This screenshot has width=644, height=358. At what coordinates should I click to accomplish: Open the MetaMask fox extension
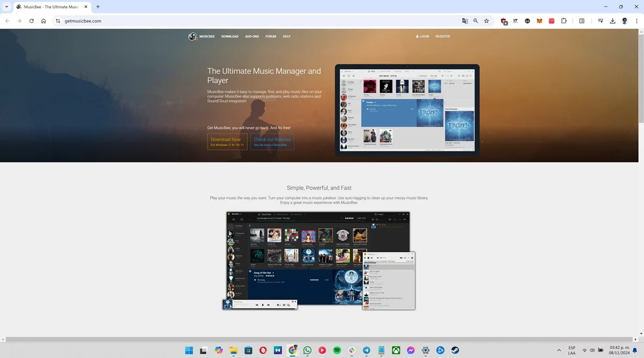pos(539,21)
